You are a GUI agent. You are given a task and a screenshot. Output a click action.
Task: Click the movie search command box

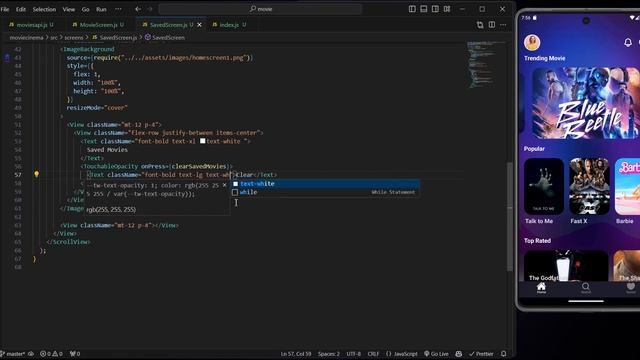pos(260,9)
